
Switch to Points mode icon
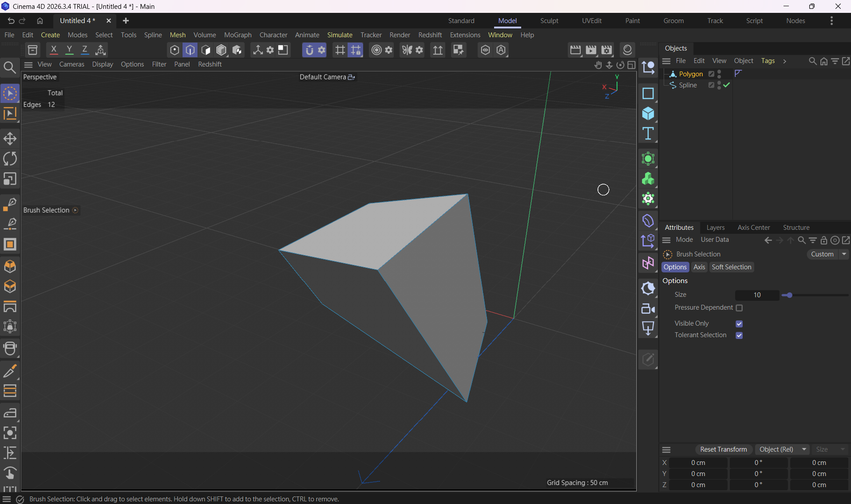174,50
